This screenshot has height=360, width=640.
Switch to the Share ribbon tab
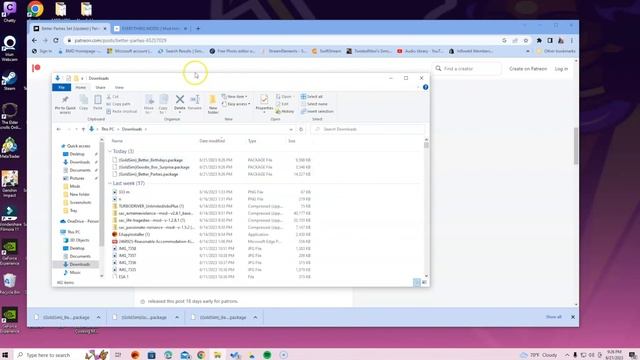click(x=100, y=87)
